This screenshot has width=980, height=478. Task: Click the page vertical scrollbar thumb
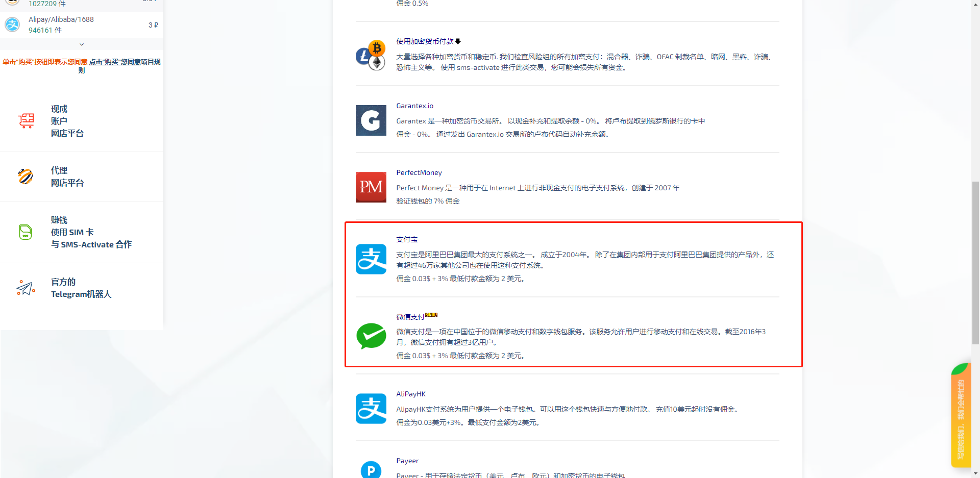click(x=975, y=263)
